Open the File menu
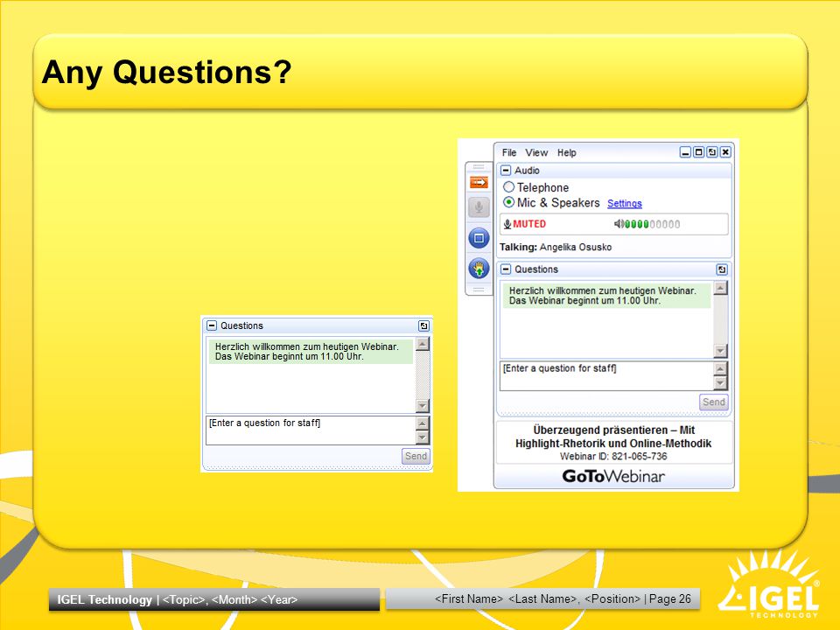This screenshot has height=630, width=840. click(x=509, y=152)
